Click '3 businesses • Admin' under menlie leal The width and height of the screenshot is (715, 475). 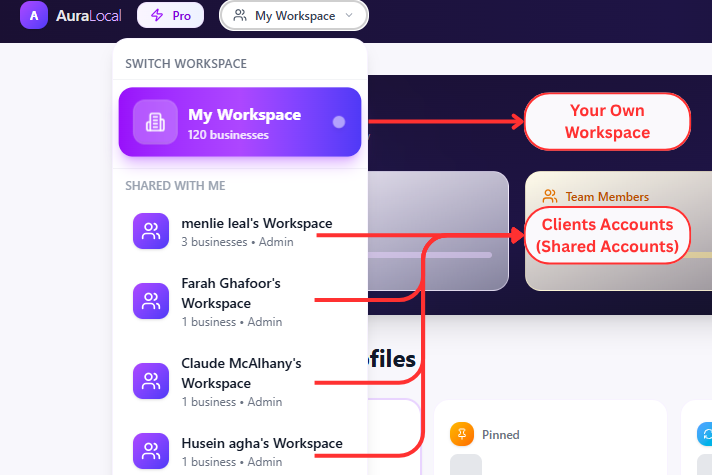point(237,242)
